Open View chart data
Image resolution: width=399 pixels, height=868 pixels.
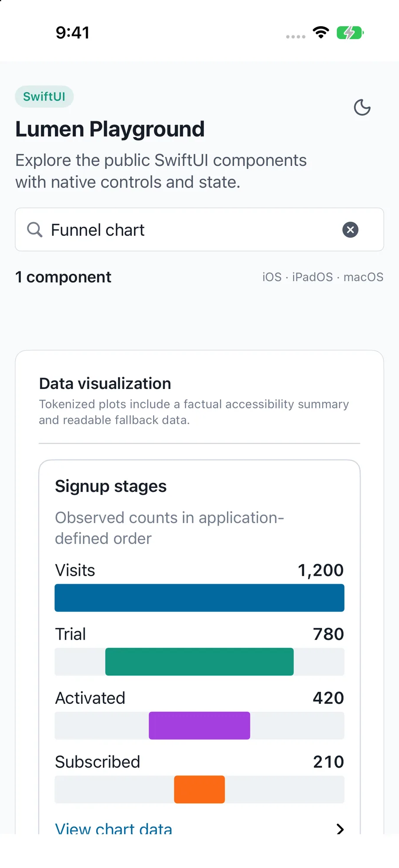[113, 829]
